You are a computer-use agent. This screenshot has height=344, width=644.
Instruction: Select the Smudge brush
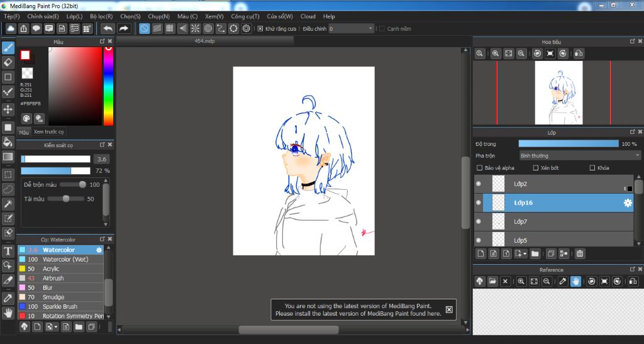(60, 297)
